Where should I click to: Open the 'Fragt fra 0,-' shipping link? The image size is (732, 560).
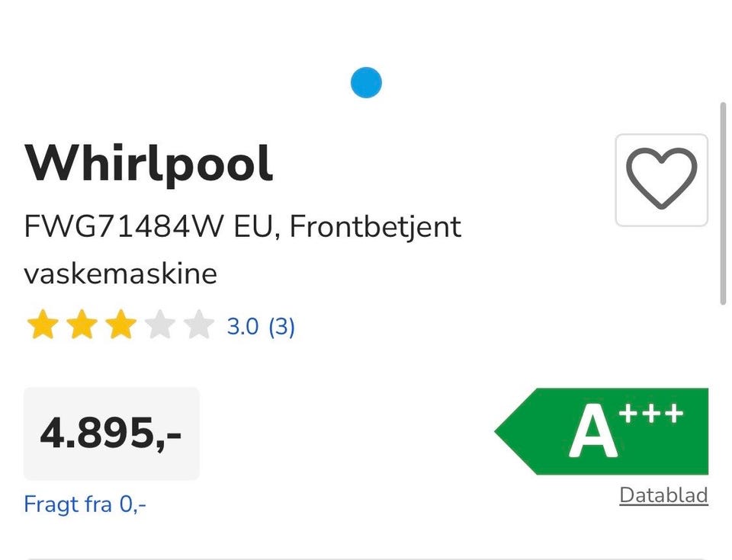(x=85, y=504)
